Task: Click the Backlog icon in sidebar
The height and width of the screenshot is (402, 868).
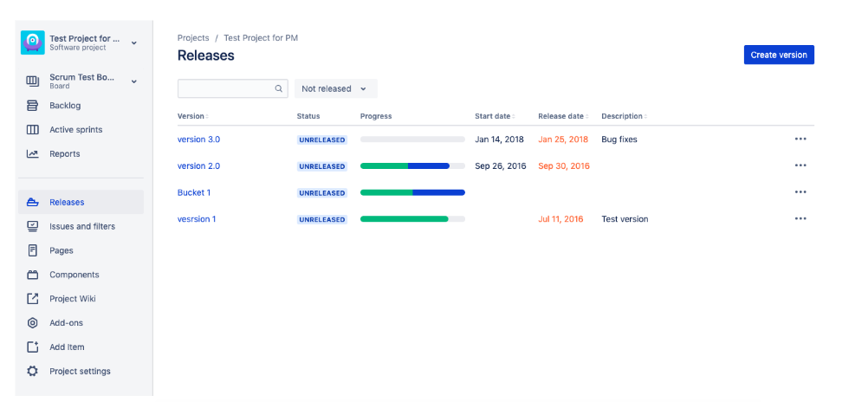Action: 33,105
